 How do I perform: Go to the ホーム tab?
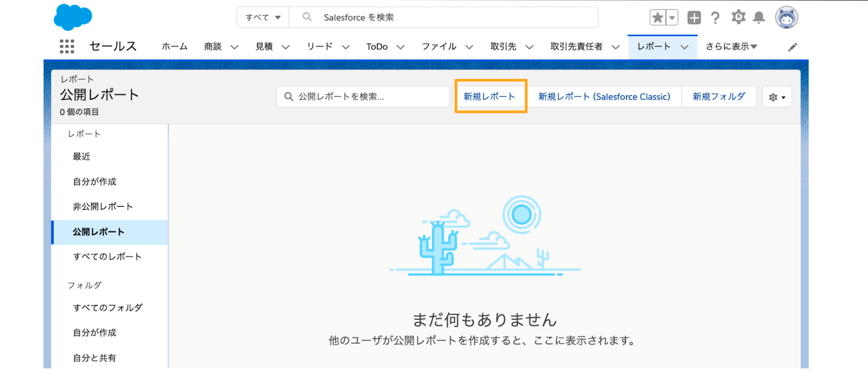point(174,47)
